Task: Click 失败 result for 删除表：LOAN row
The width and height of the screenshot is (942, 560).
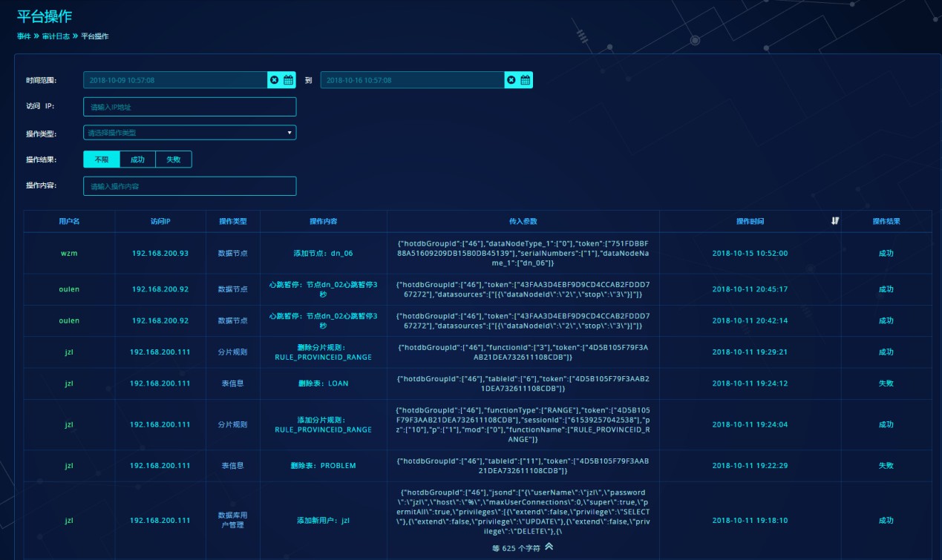Action: point(886,383)
